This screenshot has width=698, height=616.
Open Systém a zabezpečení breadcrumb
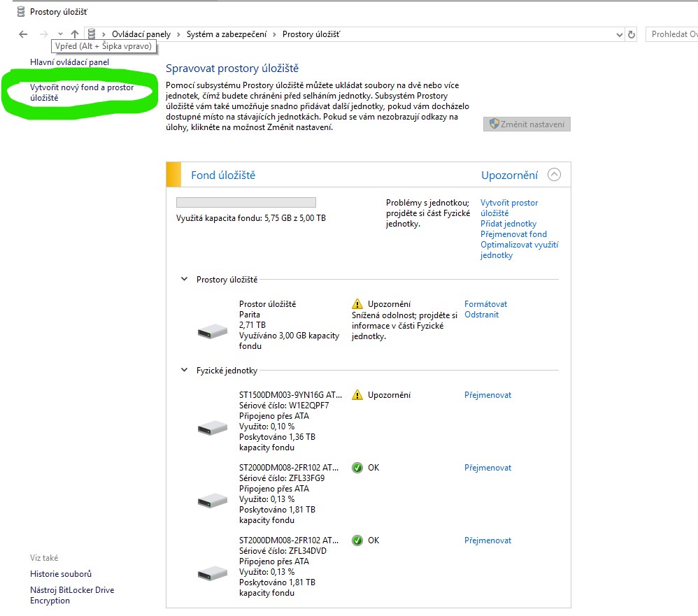[x=227, y=34]
